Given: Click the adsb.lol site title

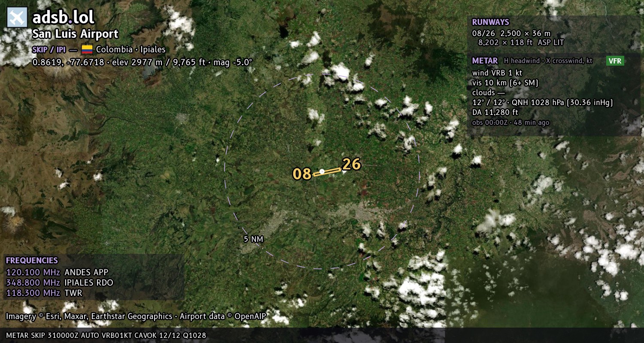Looking at the screenshot, I should [63, 18].
